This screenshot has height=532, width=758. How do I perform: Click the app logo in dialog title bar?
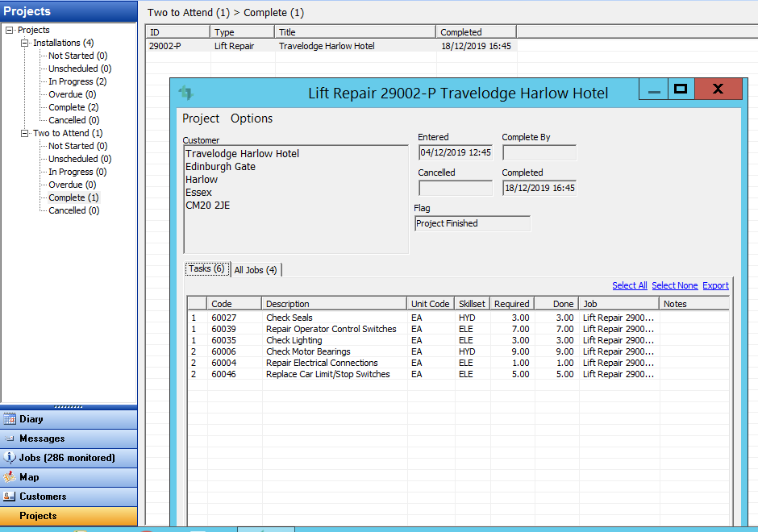186,93
